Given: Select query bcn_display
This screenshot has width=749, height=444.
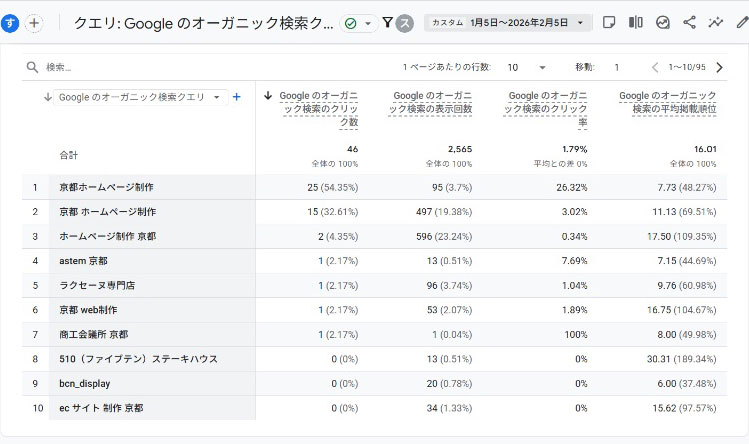Looking at the screenshot, I should tap(85, 384).
